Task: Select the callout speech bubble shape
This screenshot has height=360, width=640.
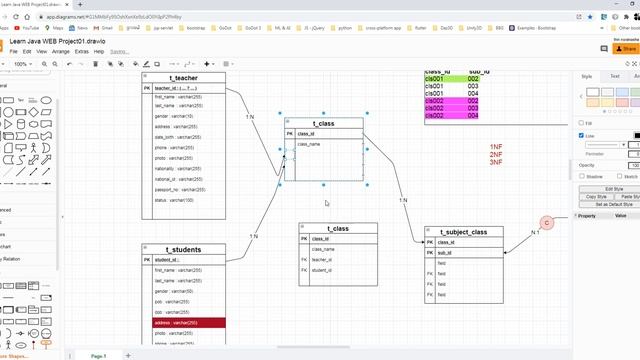Action: pos(21,148)
